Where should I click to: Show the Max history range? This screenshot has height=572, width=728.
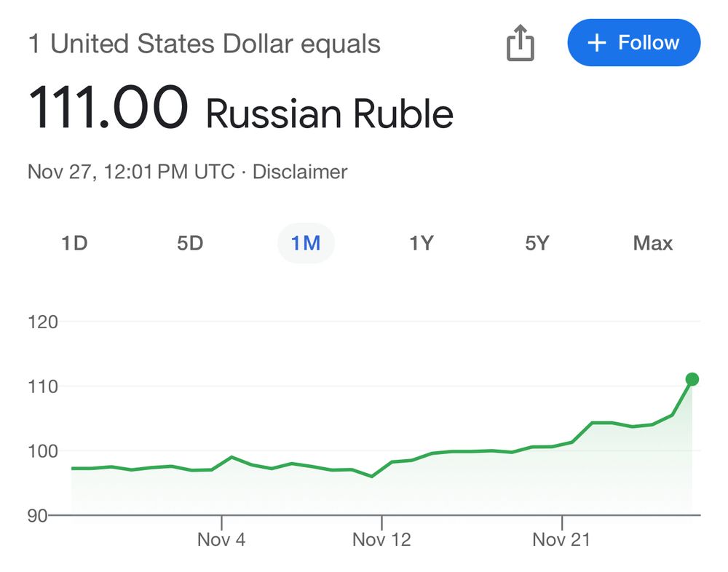tap(653, 243)
